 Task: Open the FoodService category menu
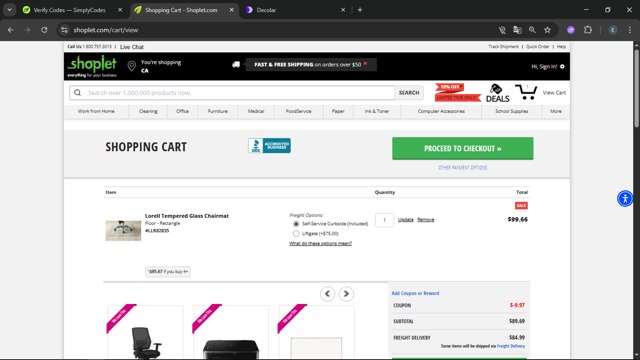point(298,111)
